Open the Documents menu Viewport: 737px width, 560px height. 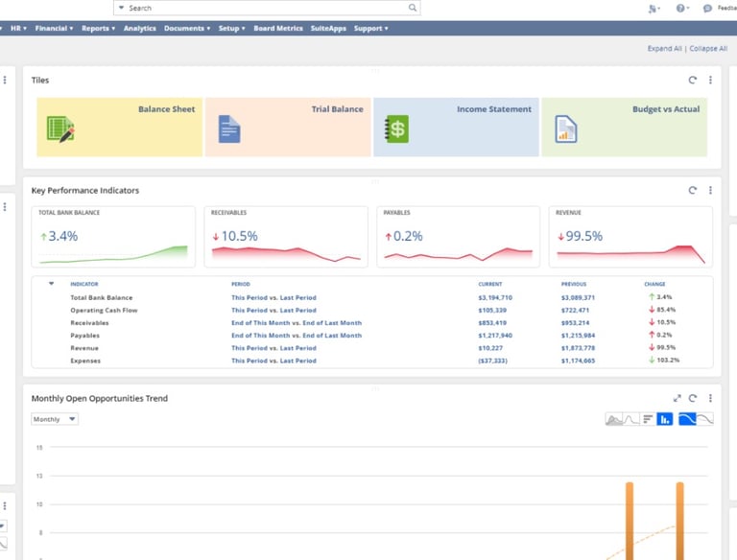click(x=187, y=28)
